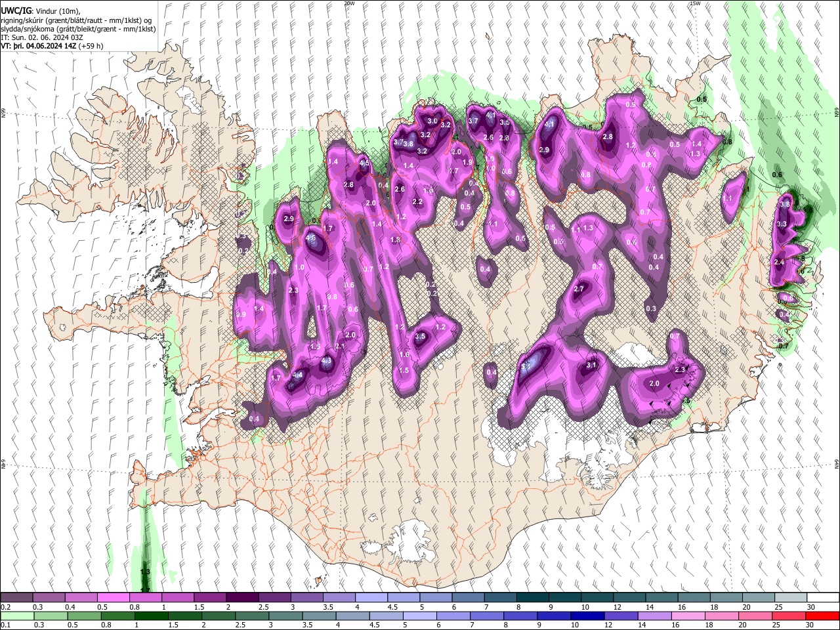Click the "rigning/skúrir" legend description line
The image size is (840, 630).
[77, 20]
